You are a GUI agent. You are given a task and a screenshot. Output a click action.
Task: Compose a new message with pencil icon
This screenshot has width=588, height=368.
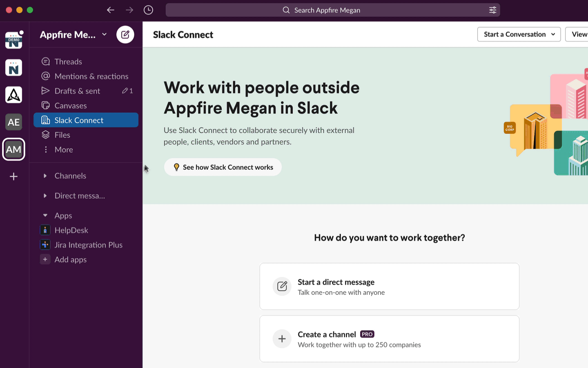125,34
